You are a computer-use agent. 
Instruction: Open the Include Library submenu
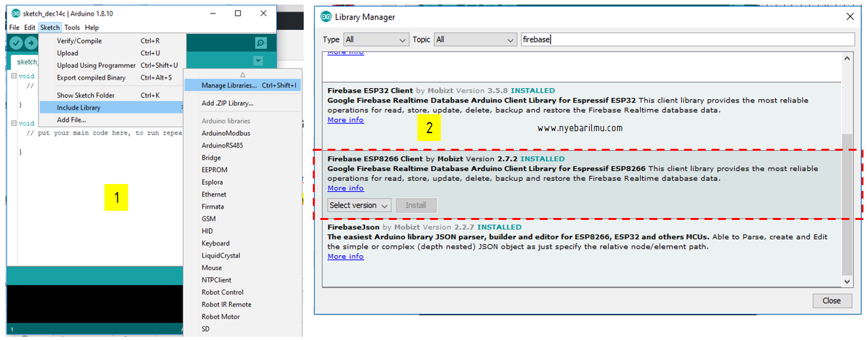tap(112, 108)
